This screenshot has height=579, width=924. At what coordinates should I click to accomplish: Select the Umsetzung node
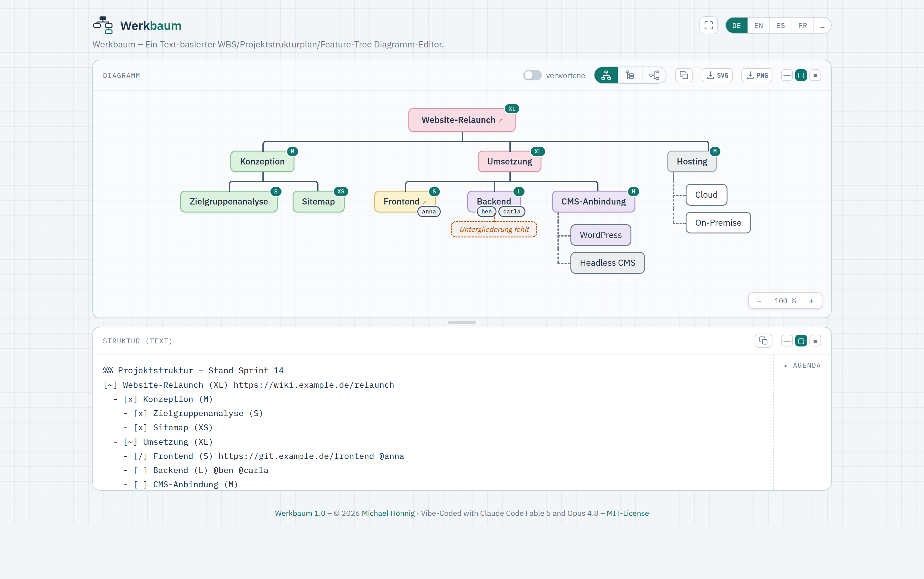pyautogui.click(x=509, y=161)
